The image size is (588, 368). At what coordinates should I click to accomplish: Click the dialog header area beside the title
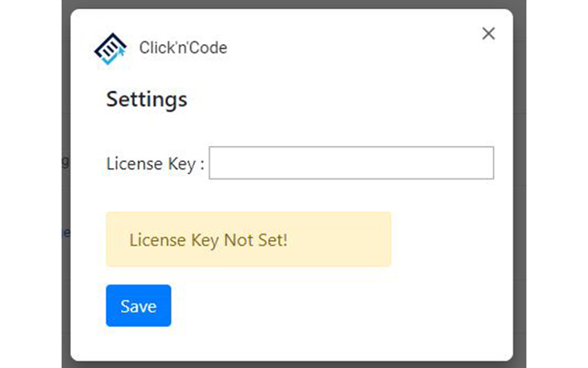349,48
